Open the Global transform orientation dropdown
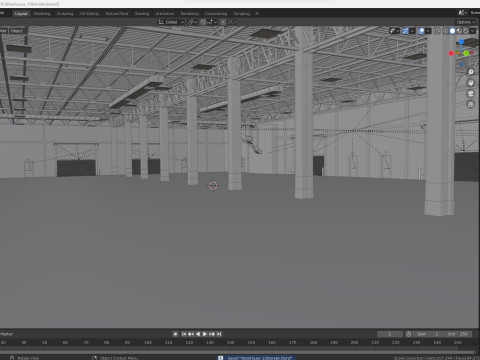 (171, 22)
